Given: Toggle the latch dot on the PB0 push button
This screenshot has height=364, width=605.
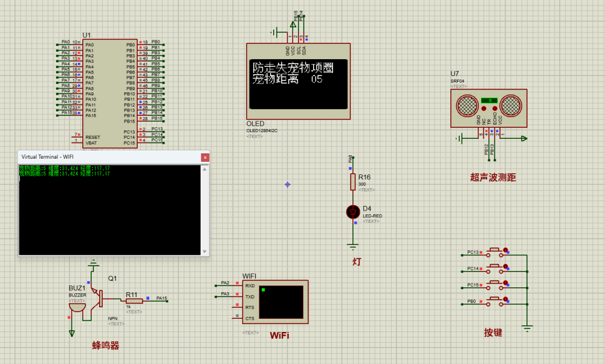Looking at the screenshot, I should (x=506, y=299).
